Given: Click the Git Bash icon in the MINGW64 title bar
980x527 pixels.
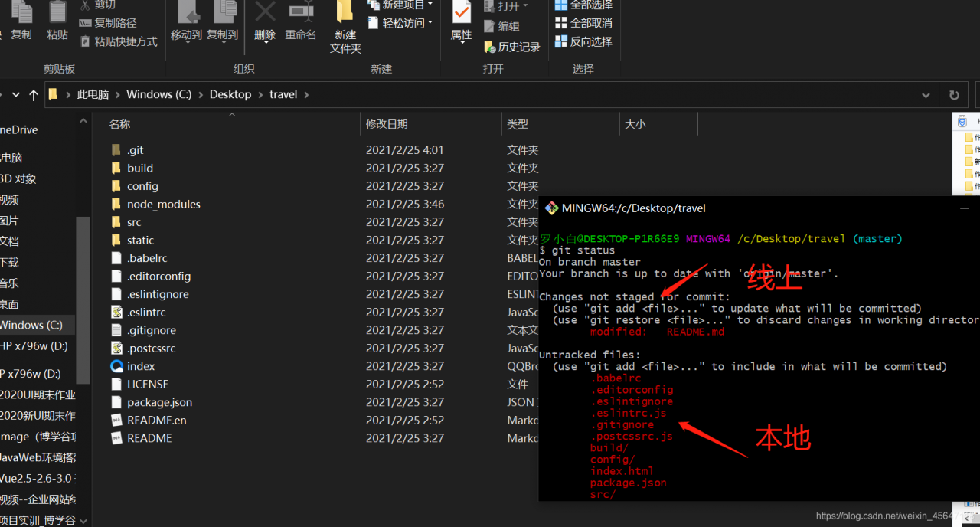Looking at the screenshot, I should click(x=551, y=208).
